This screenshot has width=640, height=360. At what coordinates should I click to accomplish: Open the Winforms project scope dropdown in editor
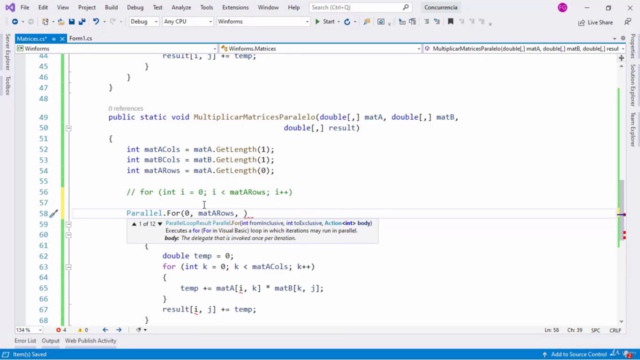tap(117, 49)
